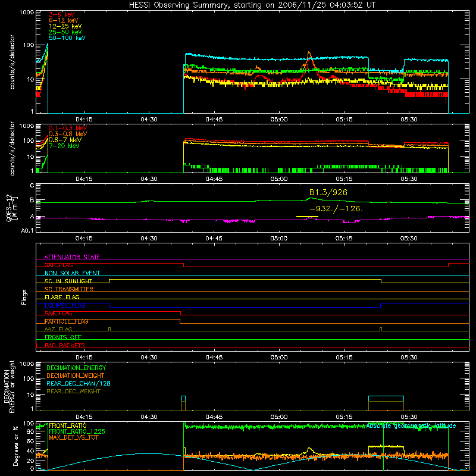
Task: Select the 3-6 keV legend label
Action: click(x=61, y=14)
